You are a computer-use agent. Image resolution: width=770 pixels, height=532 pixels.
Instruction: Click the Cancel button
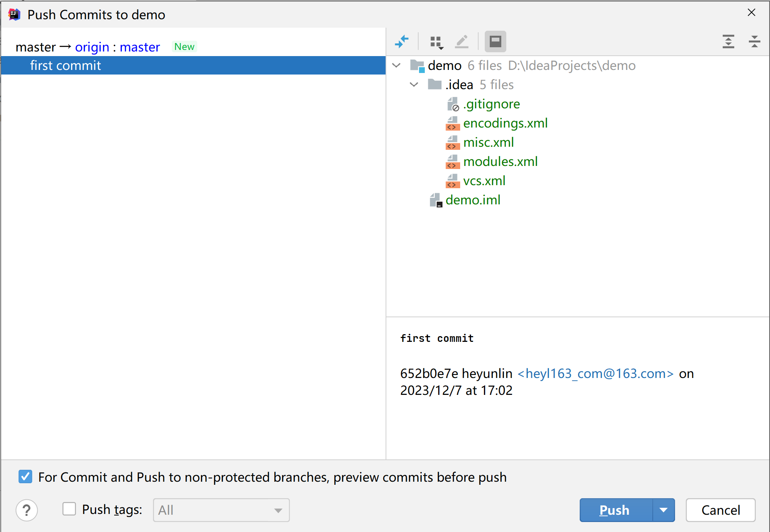[720, 510]
